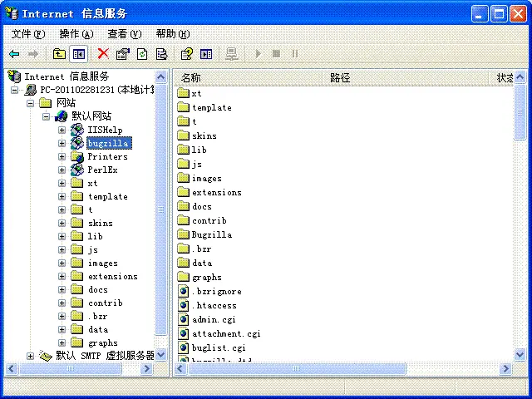Click the Export list toolbar icon
The height and width of the screenshot is (399, 532).
click(x=161, y=54)
